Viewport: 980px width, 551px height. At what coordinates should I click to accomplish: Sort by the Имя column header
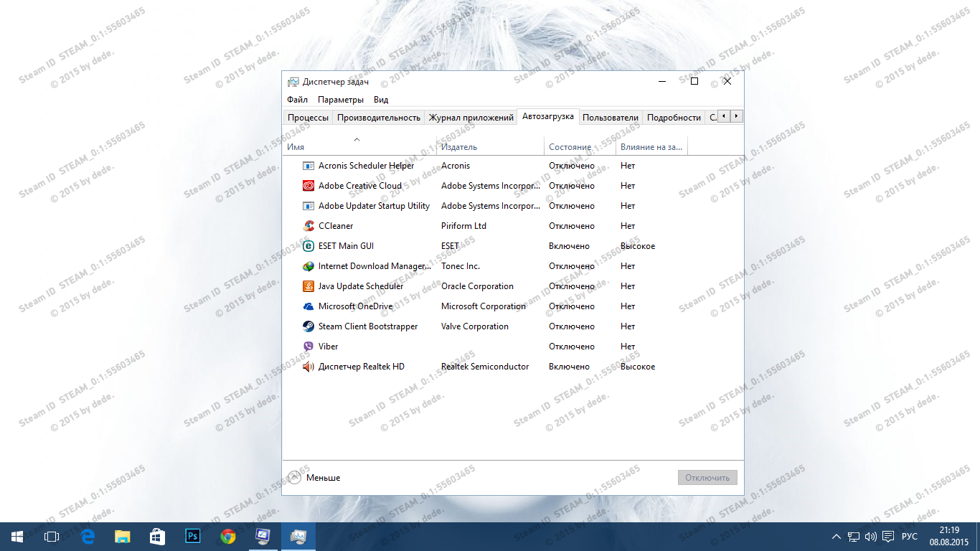(359, 146)
